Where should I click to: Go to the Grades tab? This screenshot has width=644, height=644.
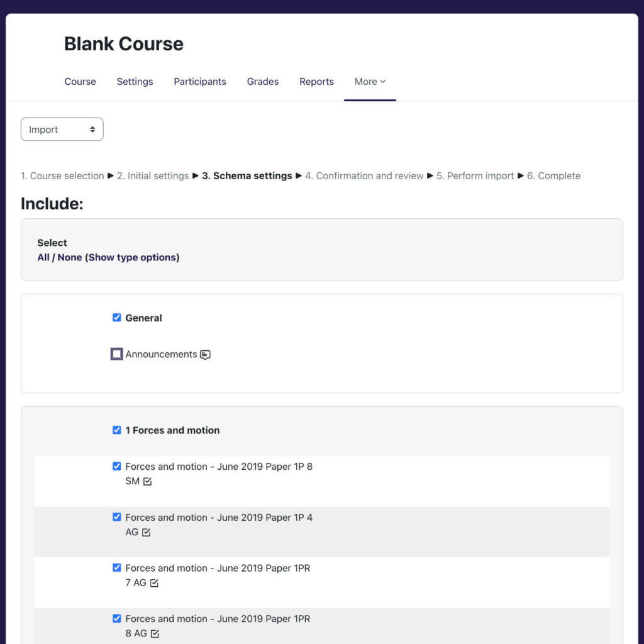coord(262,81)
